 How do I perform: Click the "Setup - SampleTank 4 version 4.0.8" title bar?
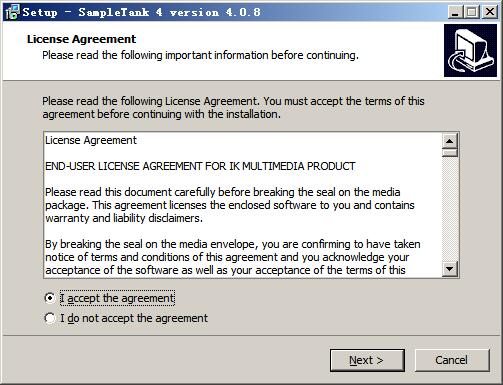click(x=141, y=12)
